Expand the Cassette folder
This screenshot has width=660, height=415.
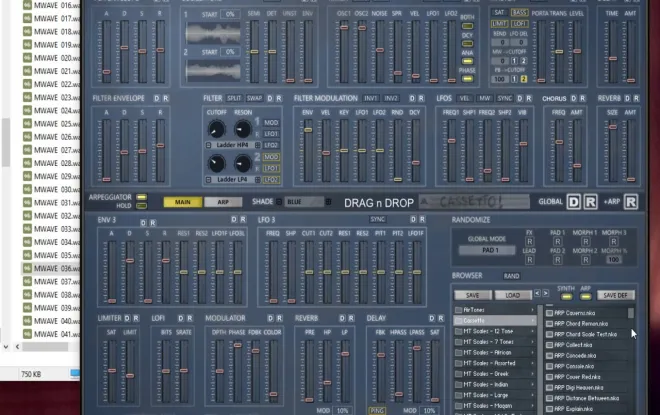[495, 320]
